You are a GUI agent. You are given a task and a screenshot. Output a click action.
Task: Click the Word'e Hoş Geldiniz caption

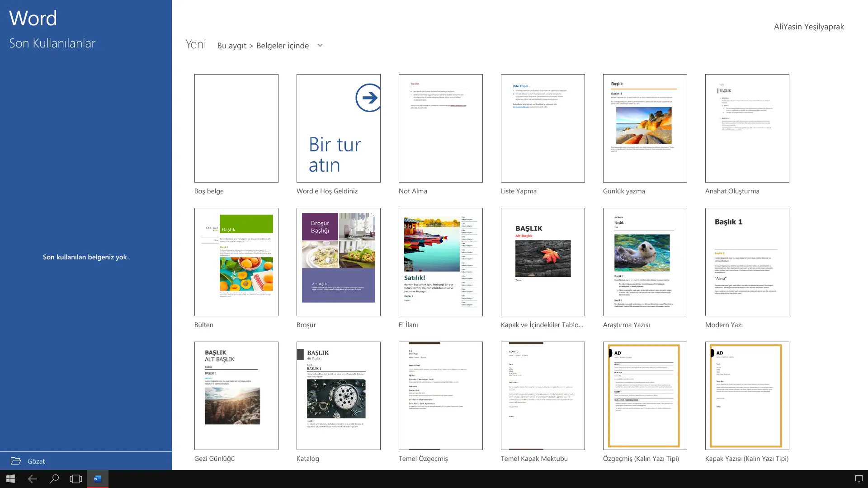pyautogui.click(x=327, y=191)
